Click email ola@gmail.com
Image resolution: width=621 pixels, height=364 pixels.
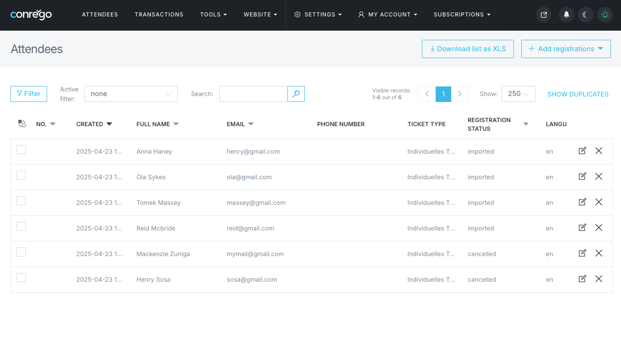(249, 177)
